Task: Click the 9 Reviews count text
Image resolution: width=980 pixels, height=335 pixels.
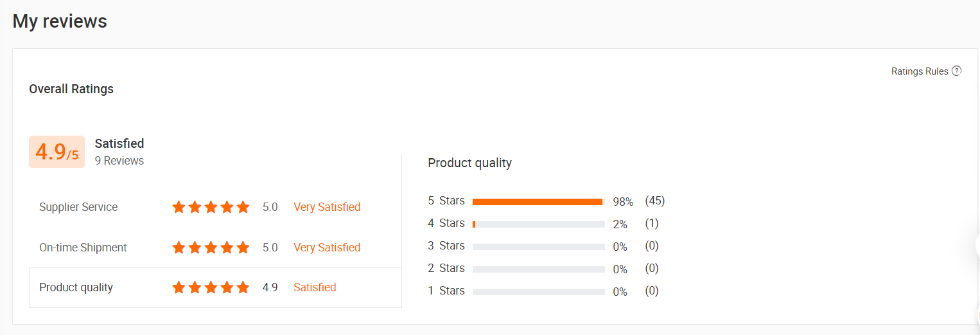Action: (119, 161)
